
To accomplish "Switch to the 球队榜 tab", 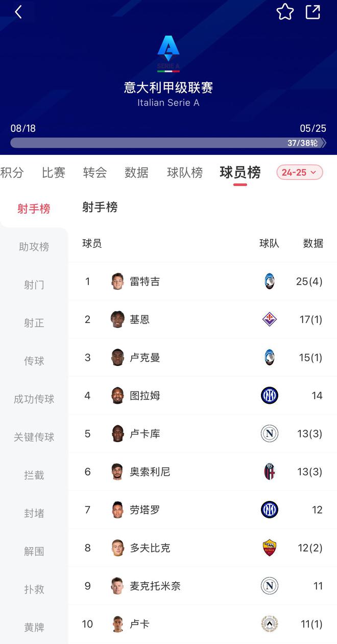I will (x=185, y=173).
